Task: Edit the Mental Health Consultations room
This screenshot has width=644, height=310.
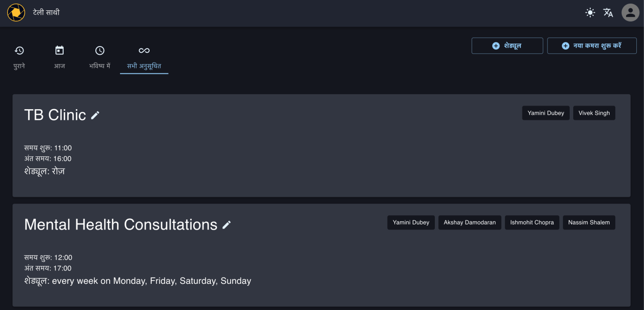Action: pos(227,225)
